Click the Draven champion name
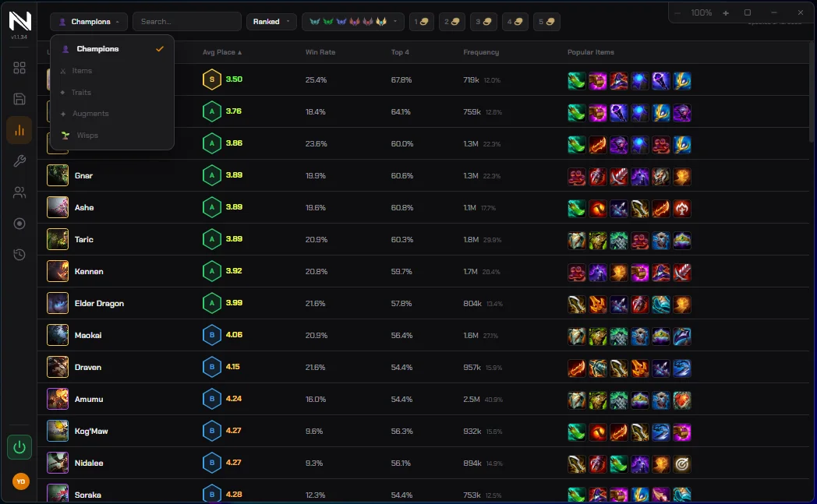The width and height of the screenshot is (817, 504). point(87,367)
